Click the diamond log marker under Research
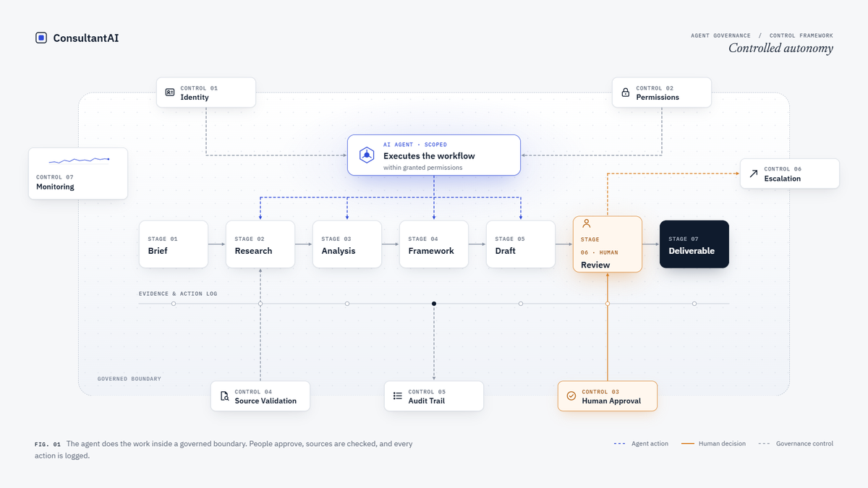Viewport: 868px width, 488px height. tap(260, 304)
